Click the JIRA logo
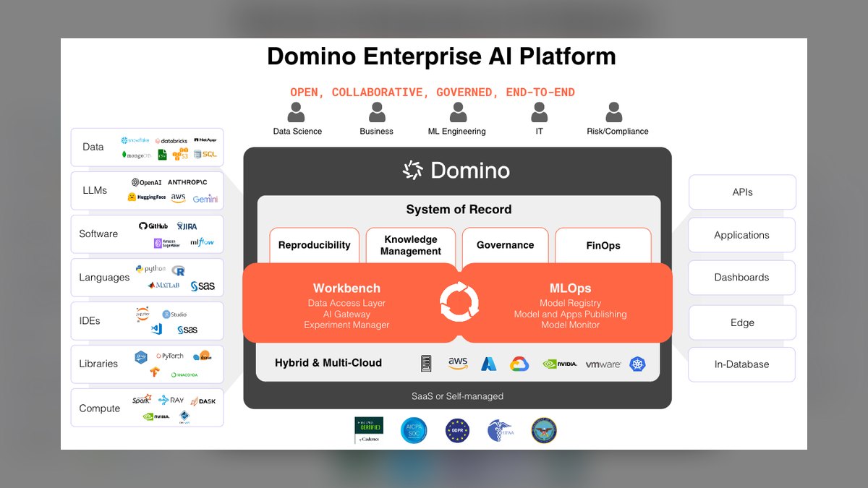 point(187,226)
